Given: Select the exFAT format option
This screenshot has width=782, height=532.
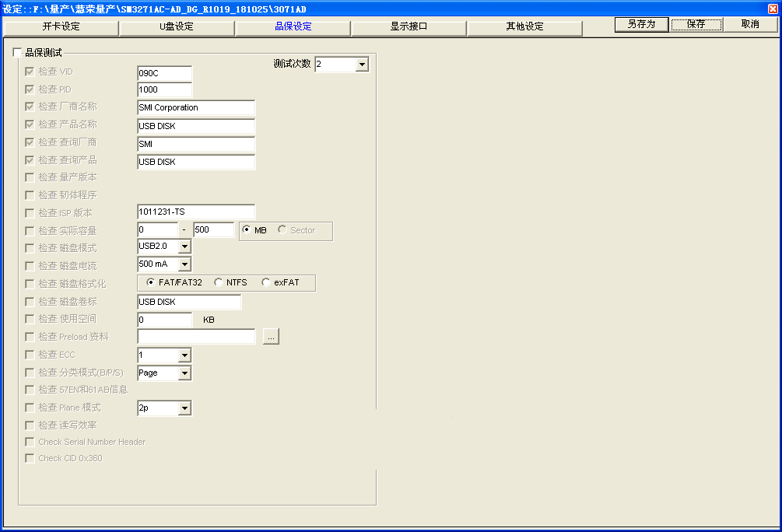Looking at the screenshot, I should pyautogui.click(x=266, y=283).
